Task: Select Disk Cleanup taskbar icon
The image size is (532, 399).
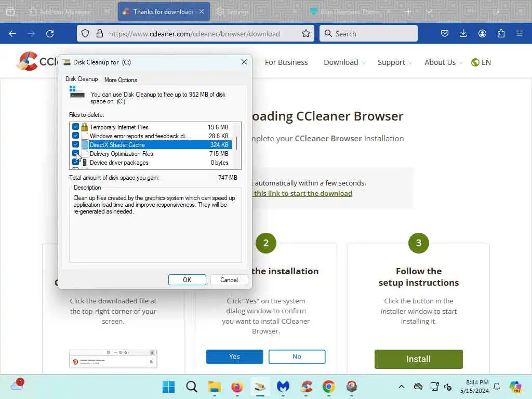Action: pos(260,387)
